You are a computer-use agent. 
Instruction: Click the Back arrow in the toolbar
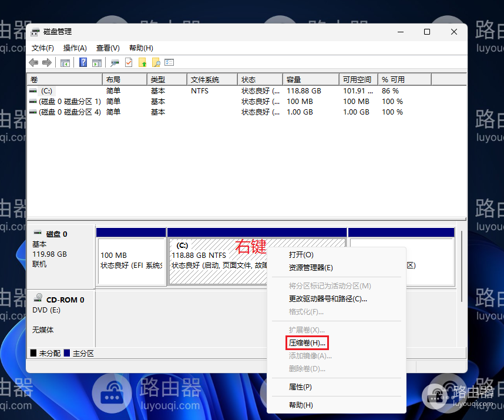point(33,62)
